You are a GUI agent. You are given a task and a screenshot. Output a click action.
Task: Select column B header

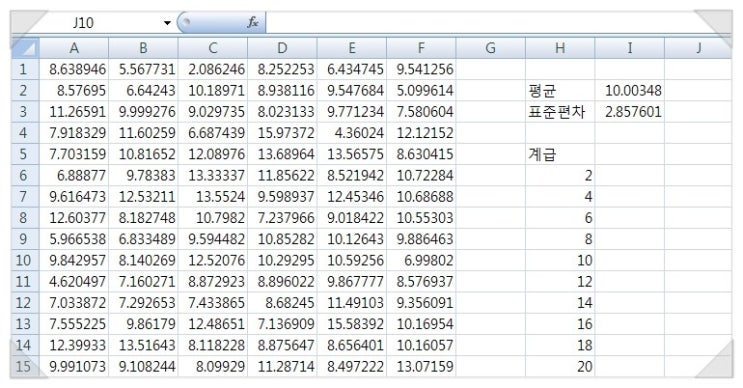[x=143, y=48]
